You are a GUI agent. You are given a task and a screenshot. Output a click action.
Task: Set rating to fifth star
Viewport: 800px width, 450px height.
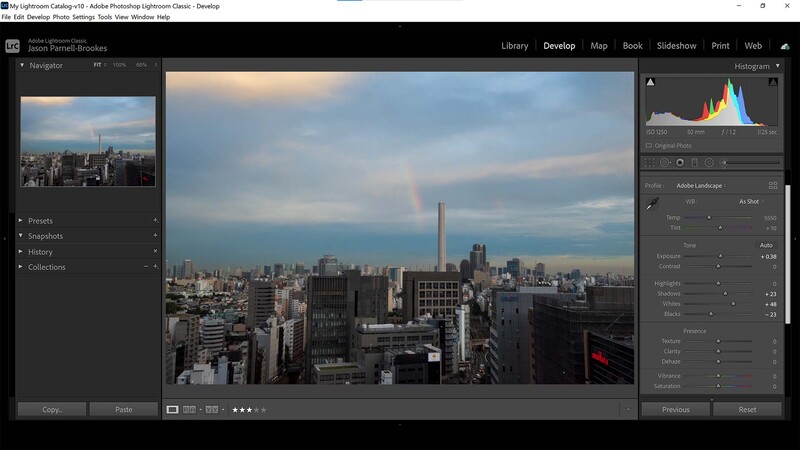[263, 410]
